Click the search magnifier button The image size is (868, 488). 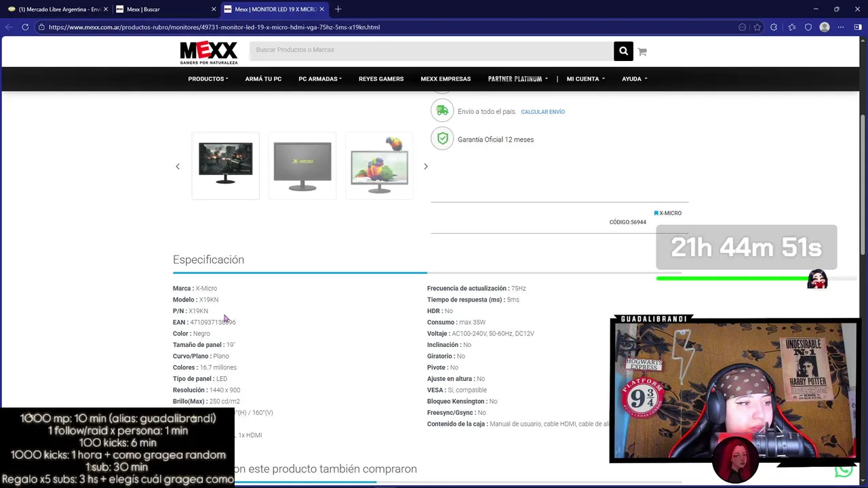pos(623,51)
